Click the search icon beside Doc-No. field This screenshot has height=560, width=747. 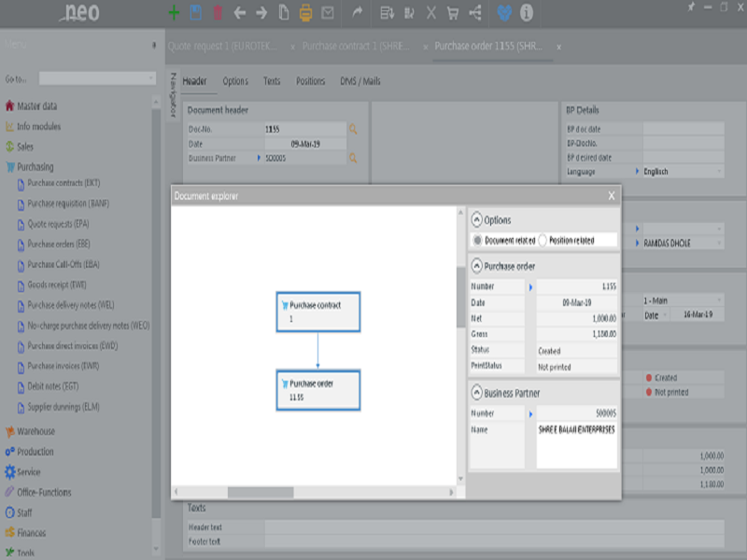pyautogui.click(x=353, y=129)
